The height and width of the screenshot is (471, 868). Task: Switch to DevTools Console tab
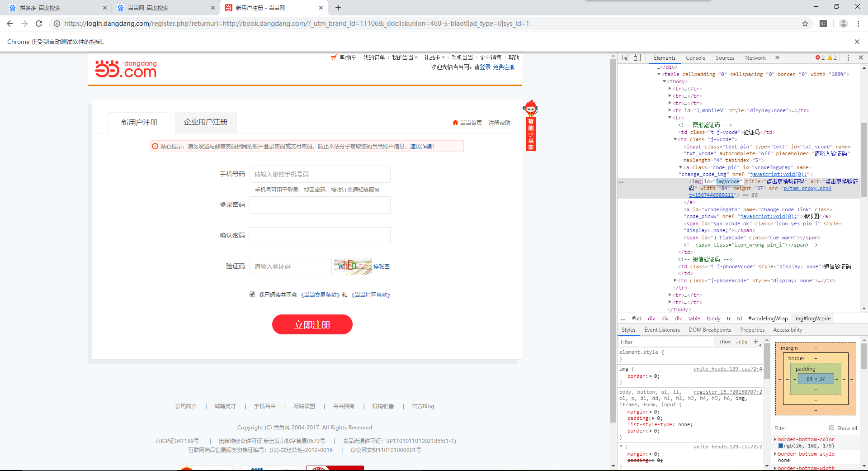point(695,57)
